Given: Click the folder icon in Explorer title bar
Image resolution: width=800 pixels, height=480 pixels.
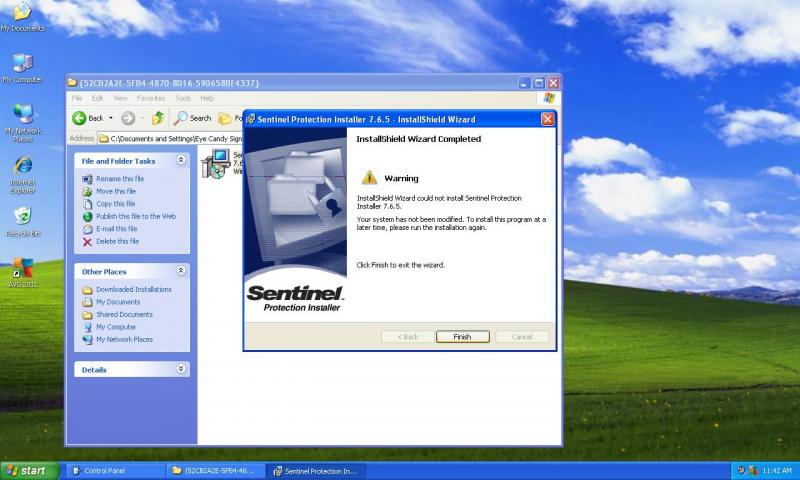Looking at the screenshot, I should point(72,82).
